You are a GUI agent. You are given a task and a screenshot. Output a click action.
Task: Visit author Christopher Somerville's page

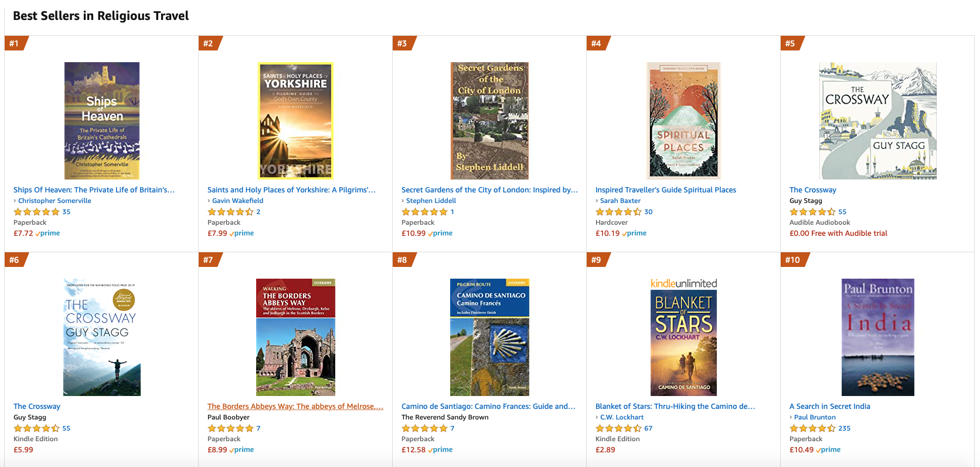point(55,201)
